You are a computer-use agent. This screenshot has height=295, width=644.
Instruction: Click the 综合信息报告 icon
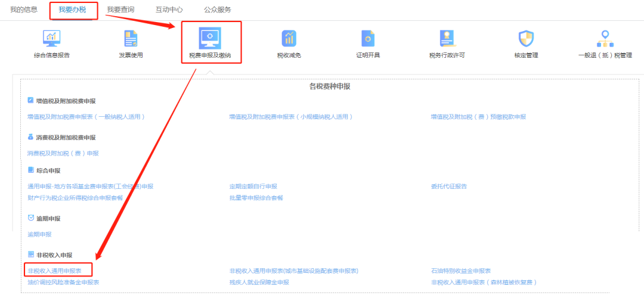pyautogui.click(x=52, y=39)
